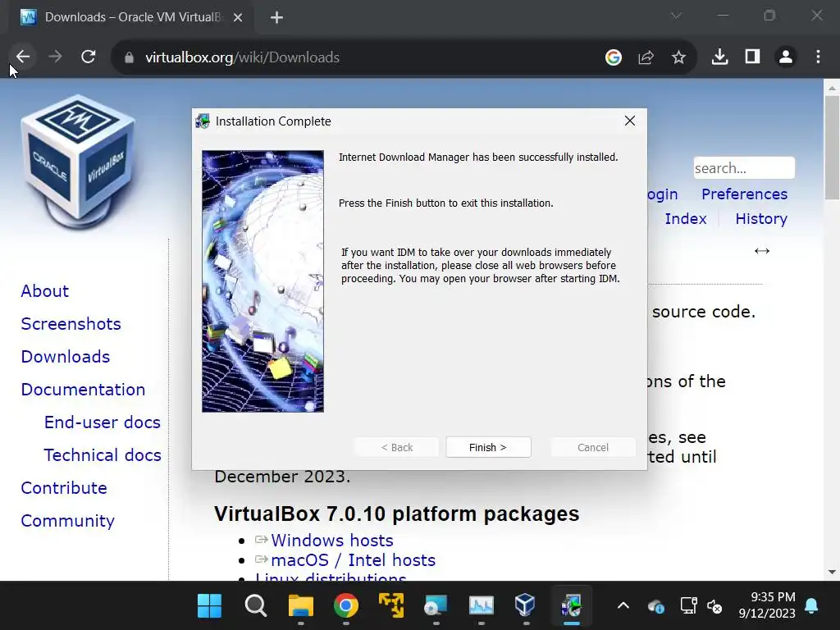840x630 pixels.
Task: Click scrollbar down arrow on page
Action: tap(832, 572)
